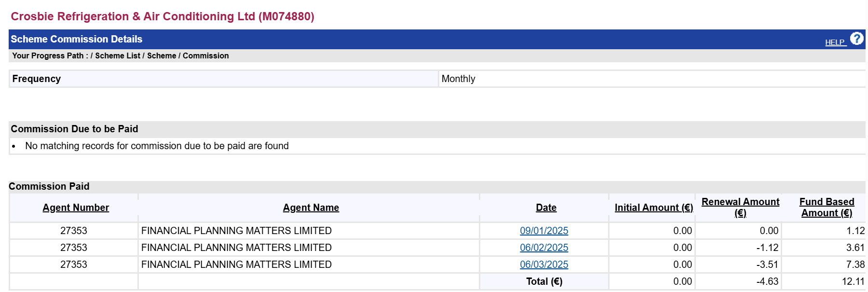This screenshot has height=292, width=868.
Task: Select Commission in the progress path
Action: (x=205, y=56)
